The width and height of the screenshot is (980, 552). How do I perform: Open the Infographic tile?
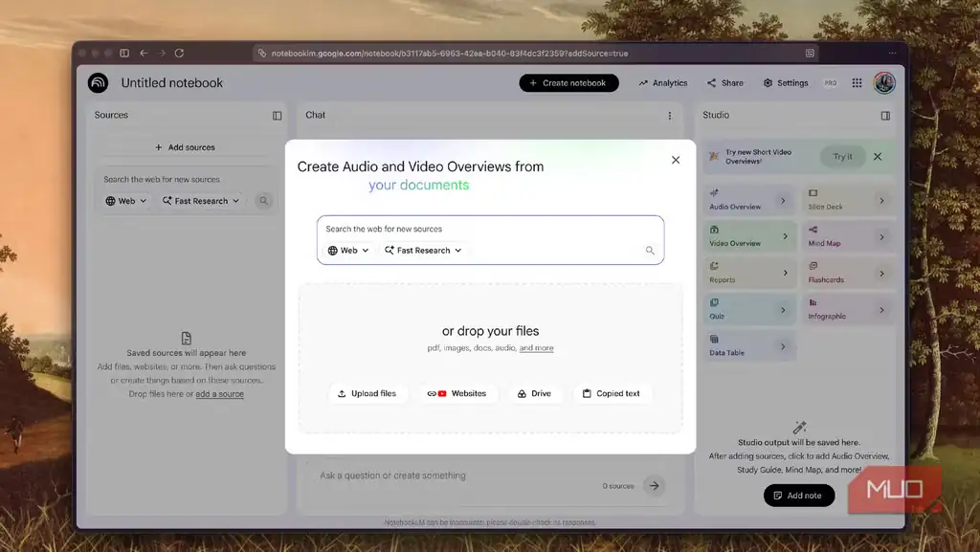pyautogui.click(x=849, y=310)
